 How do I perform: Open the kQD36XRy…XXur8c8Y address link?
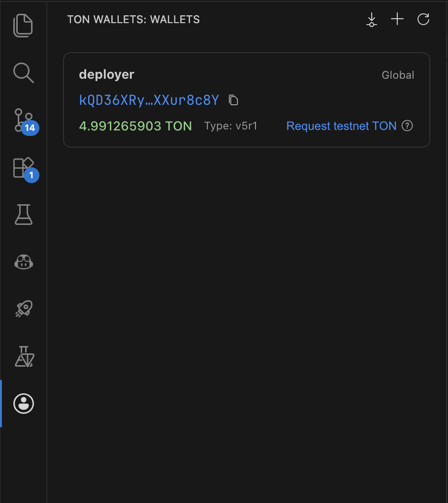coord(149,100)
